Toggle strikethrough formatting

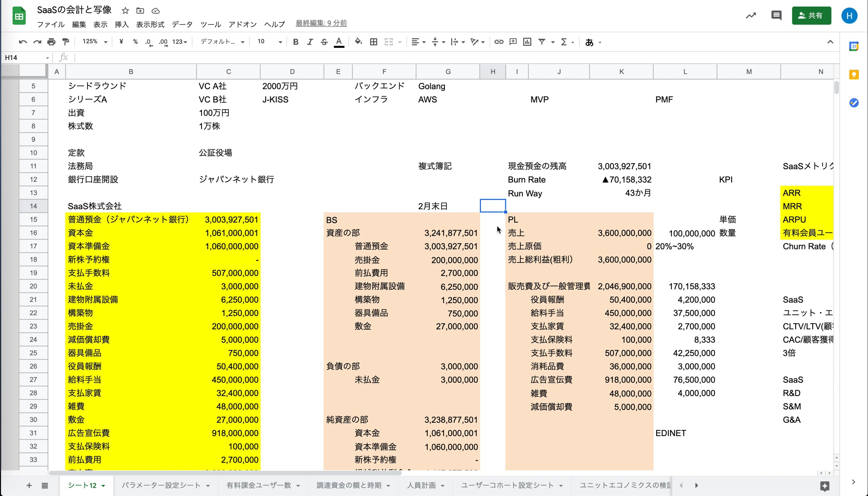click(324, 42)
